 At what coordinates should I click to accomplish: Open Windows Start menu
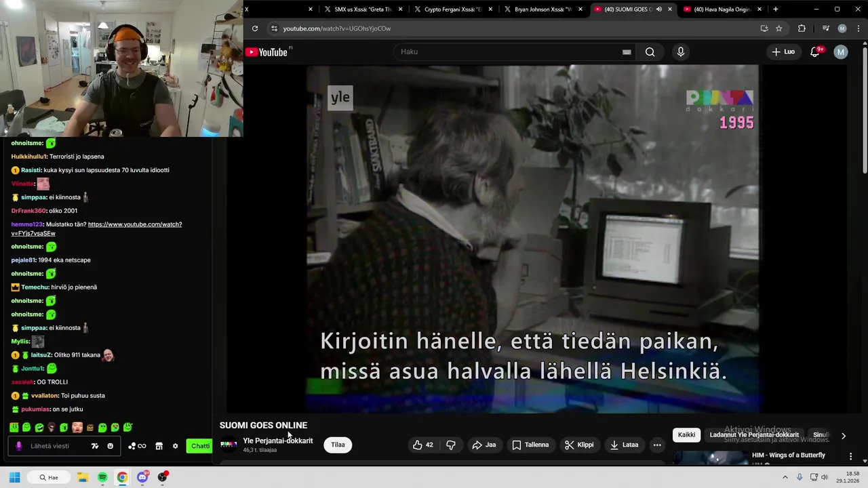(x=14, y=477)
